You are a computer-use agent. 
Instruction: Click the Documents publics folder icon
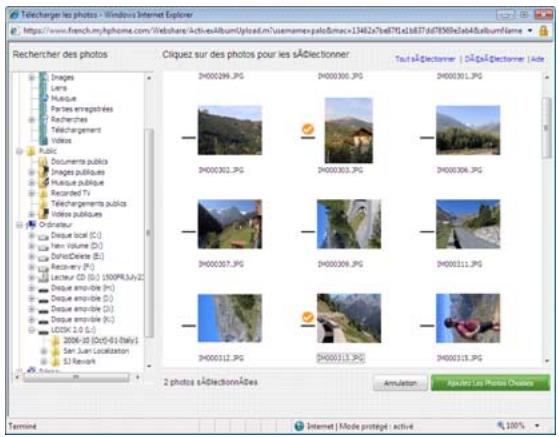(x=43, y=161)
